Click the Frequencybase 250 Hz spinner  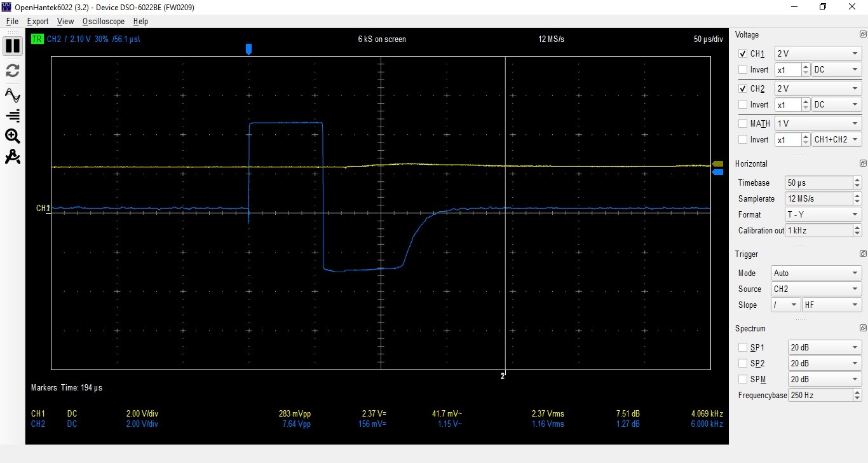825,396
